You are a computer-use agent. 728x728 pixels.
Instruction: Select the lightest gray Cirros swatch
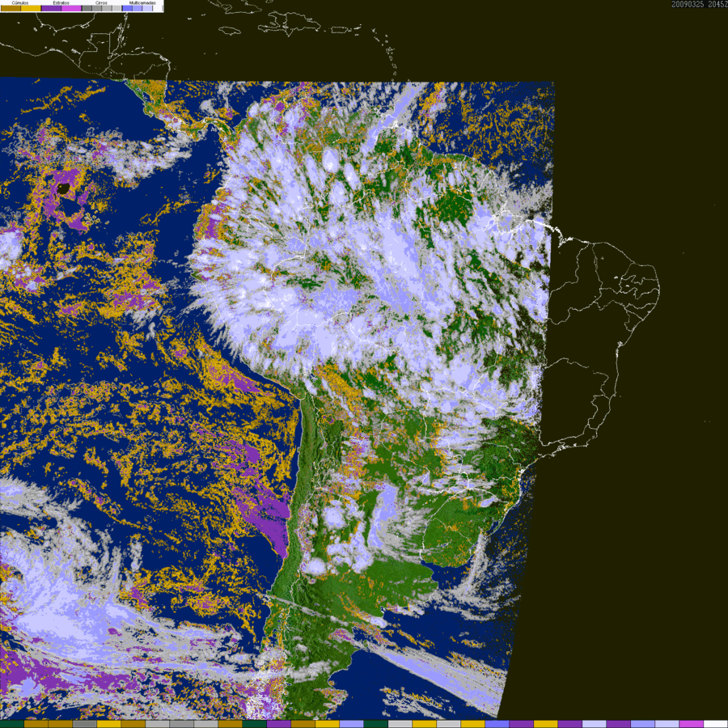116,8
